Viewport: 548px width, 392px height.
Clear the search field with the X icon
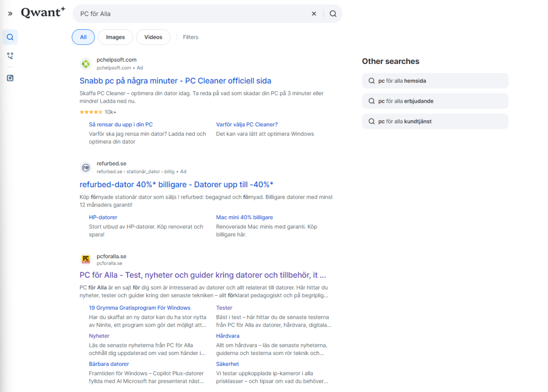(314, 14)
